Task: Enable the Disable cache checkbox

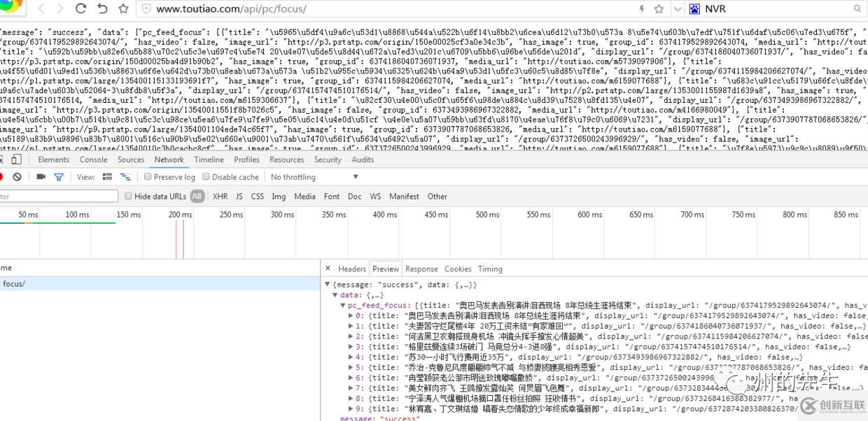Action: coord(206,177)
